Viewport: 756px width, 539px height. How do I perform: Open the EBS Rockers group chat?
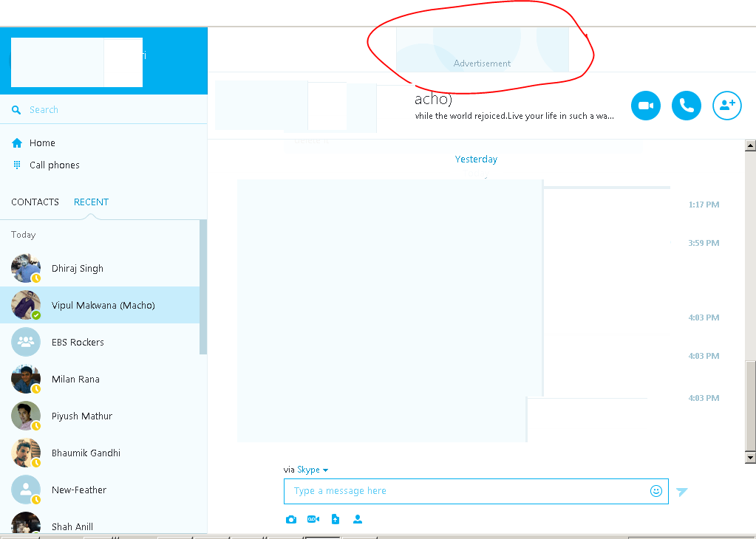100,342
